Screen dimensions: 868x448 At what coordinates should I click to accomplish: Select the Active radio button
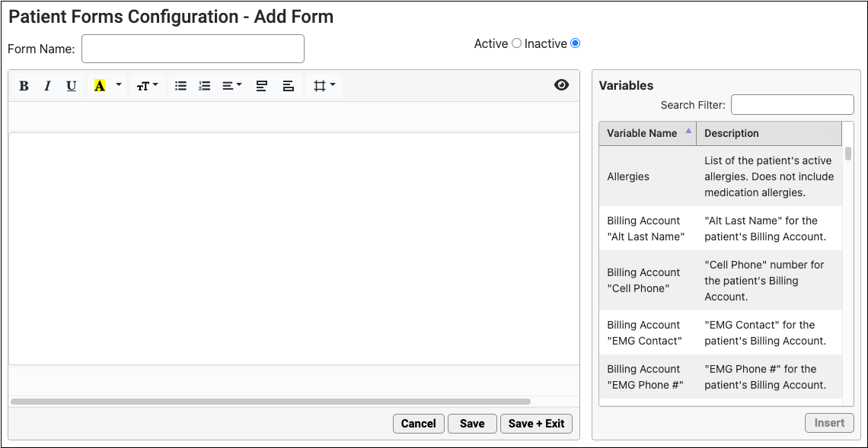point(516,43)
